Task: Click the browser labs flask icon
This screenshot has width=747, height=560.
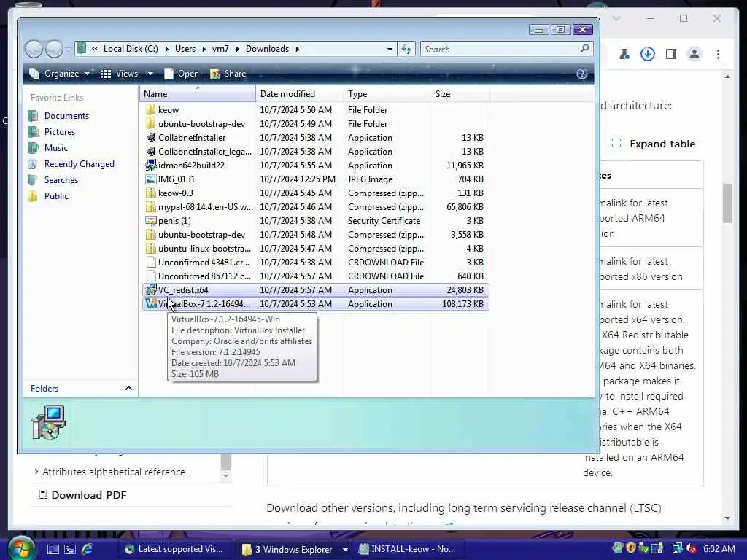Action: 624,54
